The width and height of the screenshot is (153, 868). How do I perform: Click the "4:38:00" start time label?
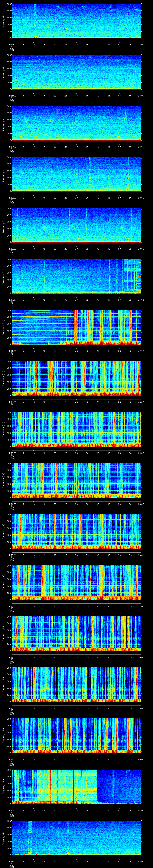[x=12, y=708]
